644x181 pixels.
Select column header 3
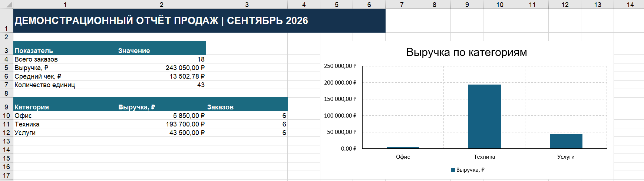tap(247, 4)
